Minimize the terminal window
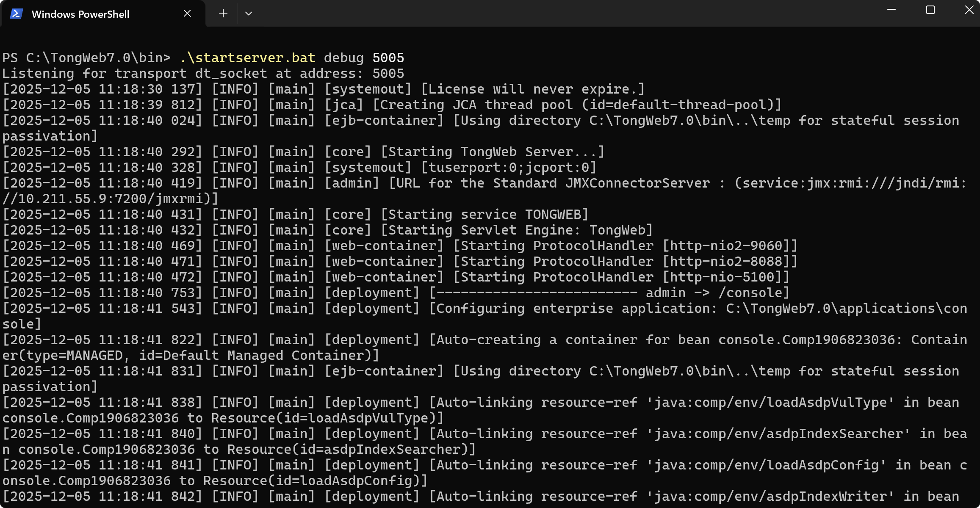 coord(891,10)
